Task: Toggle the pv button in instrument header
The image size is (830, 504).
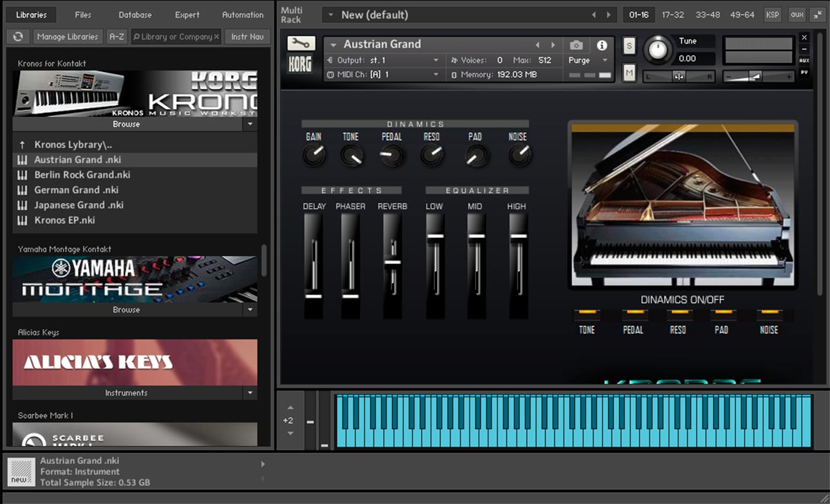Action: (804, 72)
